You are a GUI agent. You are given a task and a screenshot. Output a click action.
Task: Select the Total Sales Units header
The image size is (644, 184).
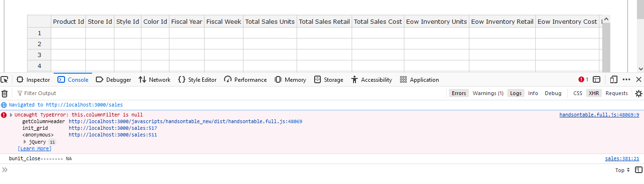coord(270,21)
